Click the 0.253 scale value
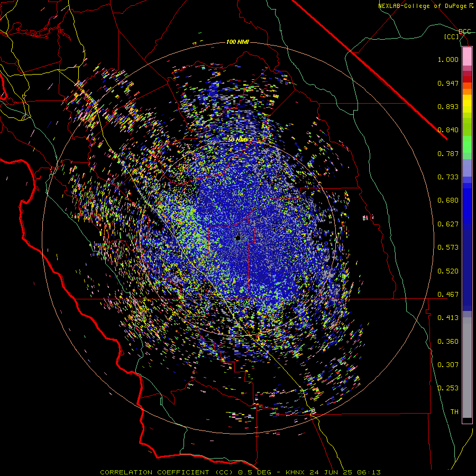This screenshot has width=476, height=476. (448, 388)
